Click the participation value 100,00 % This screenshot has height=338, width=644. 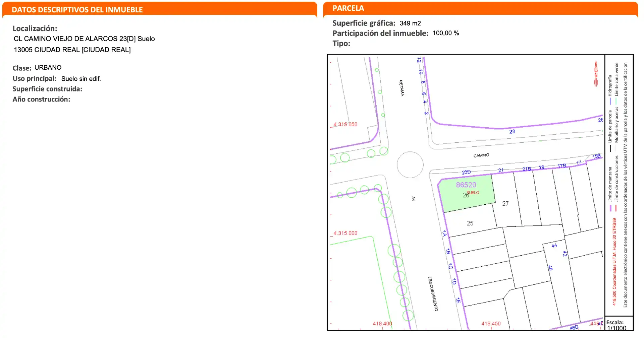click(446, 33)
